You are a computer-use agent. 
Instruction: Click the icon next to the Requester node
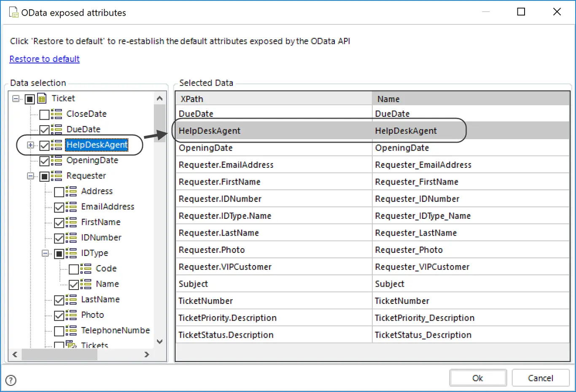pos(57,176)
